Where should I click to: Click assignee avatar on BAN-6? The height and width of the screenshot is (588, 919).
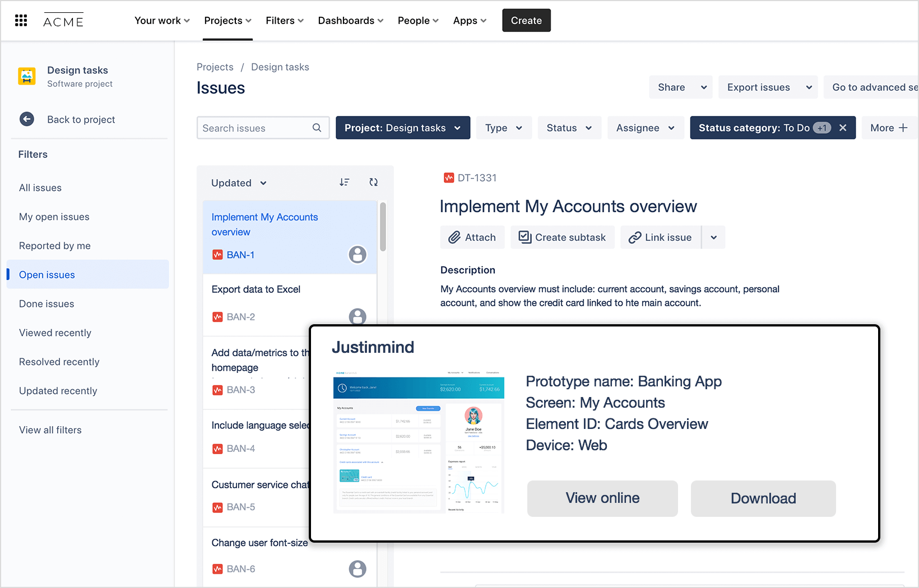(x=358, y=569)
